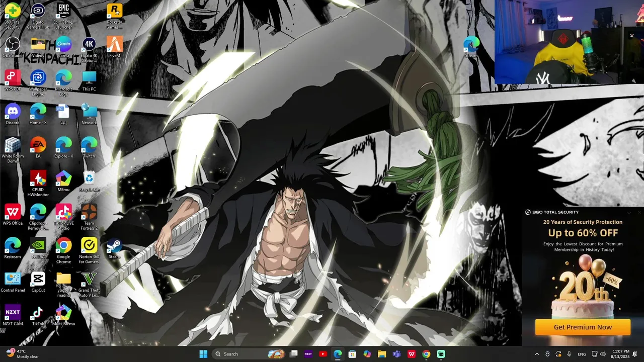Open NZXT app from the taskbar
This screenshot has height=362, width=644.
point(308,354)
